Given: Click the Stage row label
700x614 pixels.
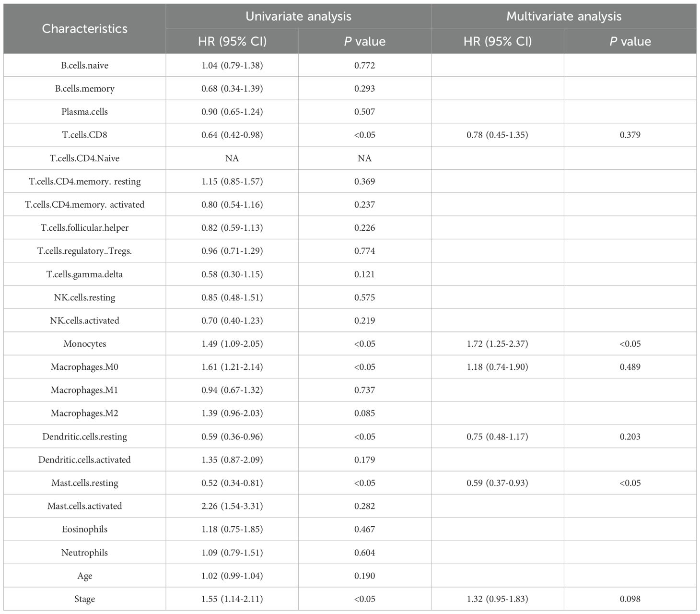Looking at the screenshot, I should pos(84,599).
